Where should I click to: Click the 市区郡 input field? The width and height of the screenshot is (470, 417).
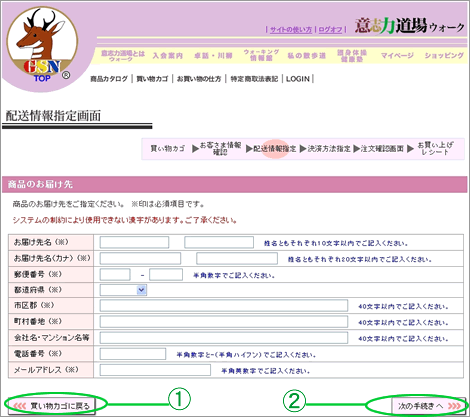[x=224, y=306]
